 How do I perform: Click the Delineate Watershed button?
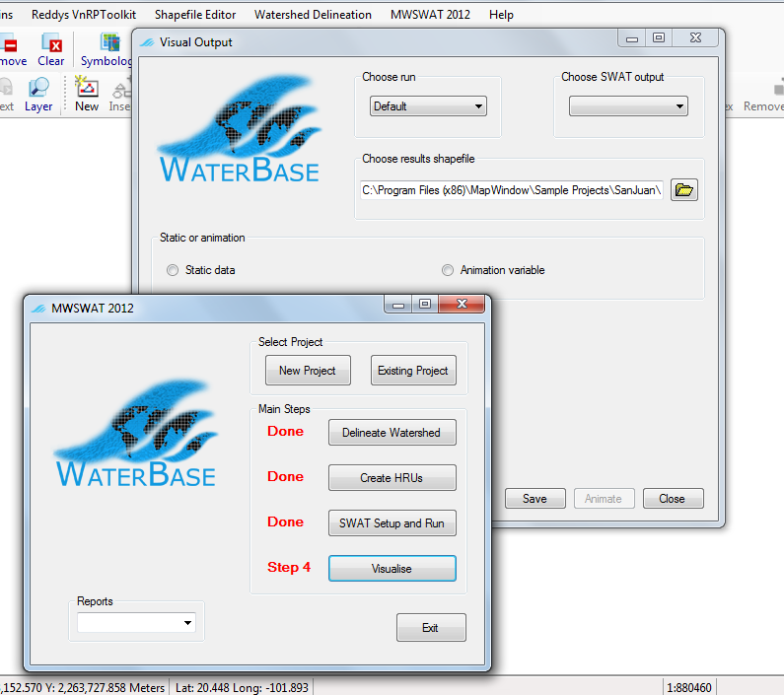click(392, 432)
